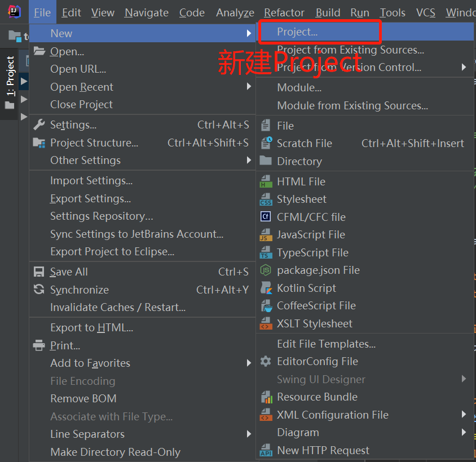Click the package.json Node icon
This screenshot has width=476, height=462.
click(266, 270)
